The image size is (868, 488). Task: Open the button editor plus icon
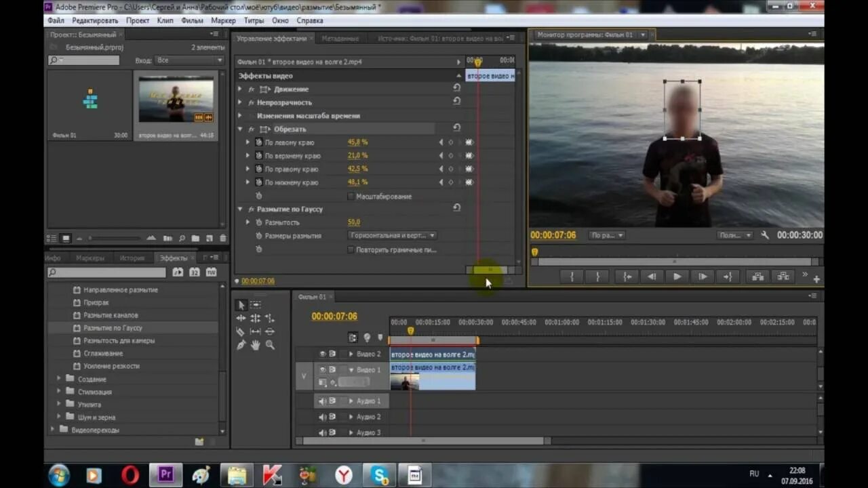point(816,279)
